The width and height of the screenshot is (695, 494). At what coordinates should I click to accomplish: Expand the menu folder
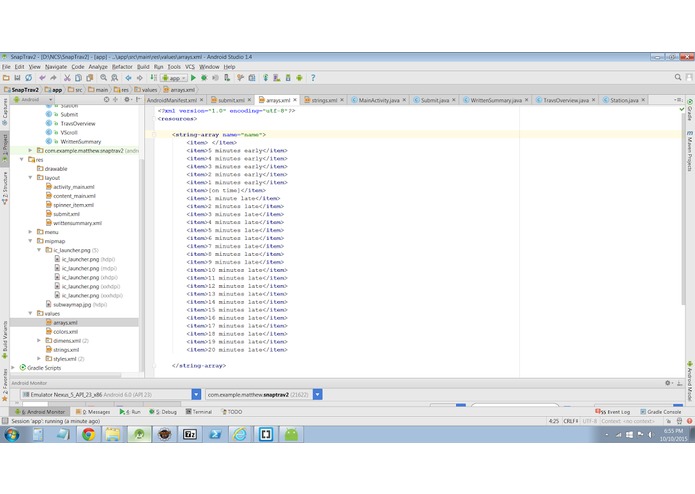point(30,232)
